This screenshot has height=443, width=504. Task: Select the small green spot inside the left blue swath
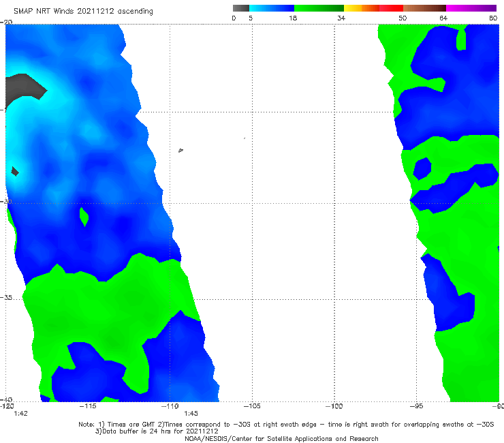[84, 217]
